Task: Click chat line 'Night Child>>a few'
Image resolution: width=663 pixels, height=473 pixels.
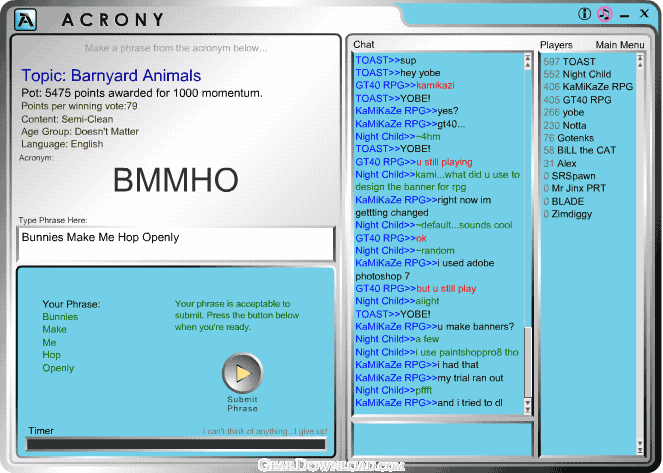Action: [397, 339]
